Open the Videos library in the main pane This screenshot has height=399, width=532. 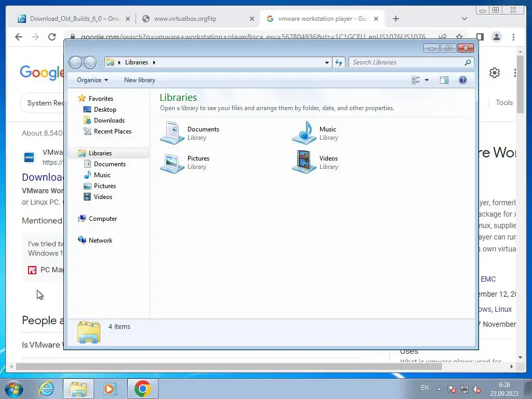point(315,162)
